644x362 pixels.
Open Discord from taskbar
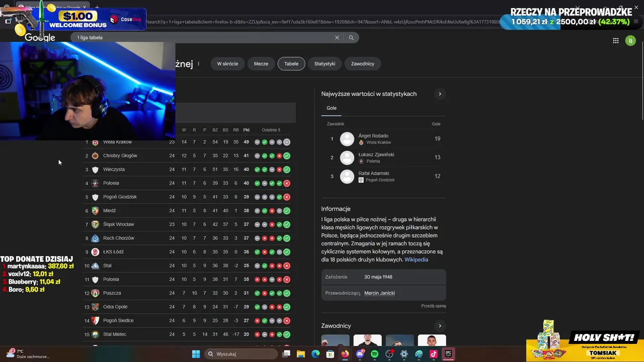click(360, 354)
